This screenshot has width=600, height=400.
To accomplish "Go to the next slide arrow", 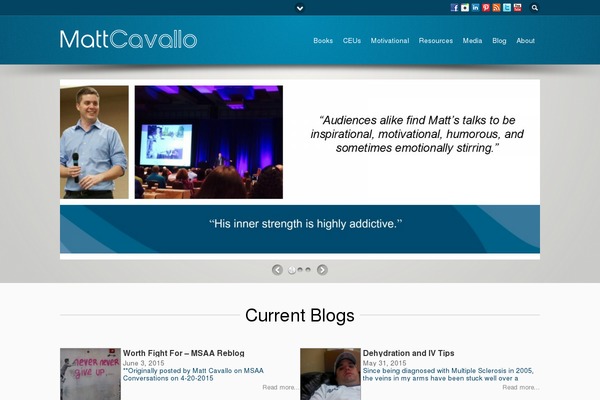I will coord(322,270).
